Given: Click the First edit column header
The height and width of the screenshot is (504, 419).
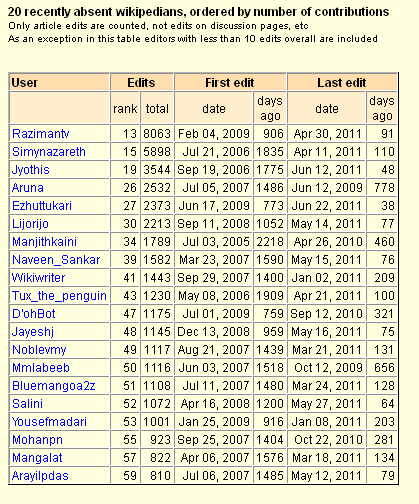Looking at the screenshot, I should tap(230, 82).
